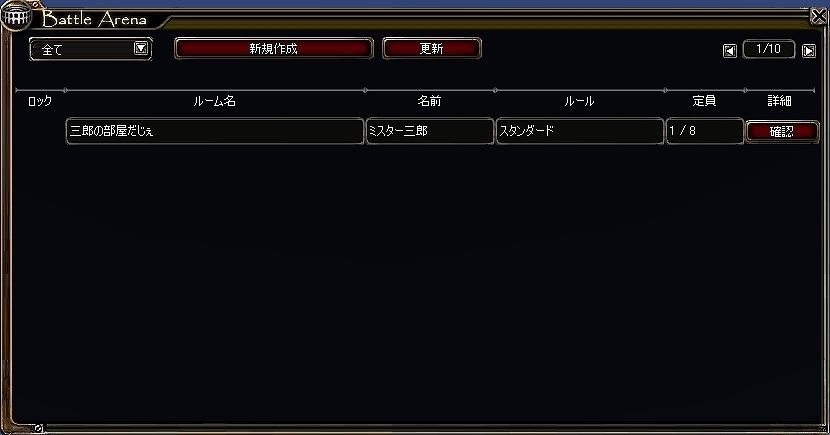The height and width of the screenshot is (435, 830).
Task: Click the ロック column header
Action: [40, 101]
